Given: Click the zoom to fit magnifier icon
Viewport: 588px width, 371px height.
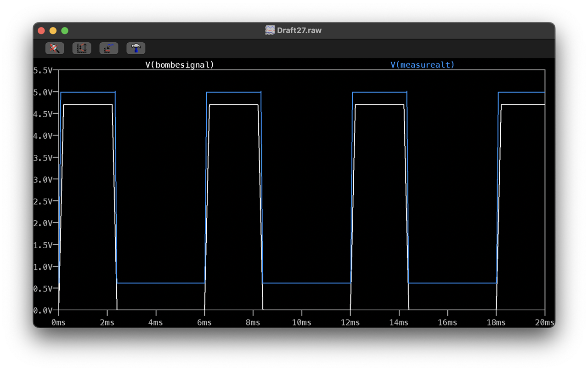Looking at the screenshot, I should [x=55, y=48].
